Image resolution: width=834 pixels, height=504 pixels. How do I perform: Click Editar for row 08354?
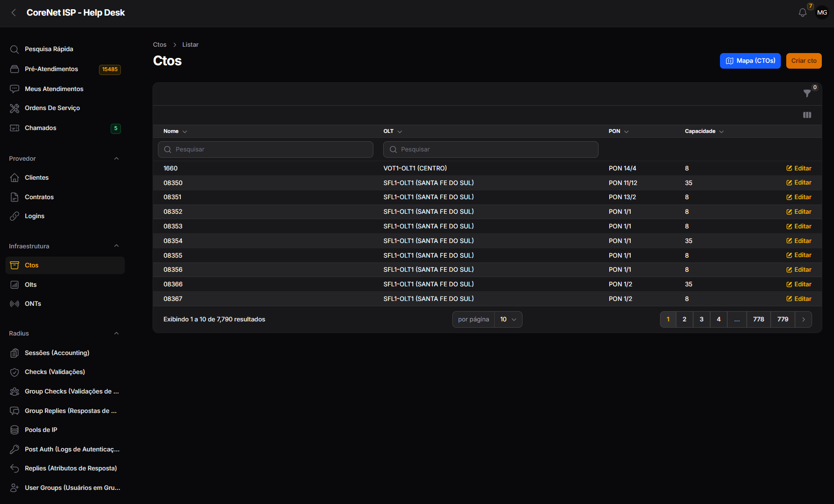point(798,241)
